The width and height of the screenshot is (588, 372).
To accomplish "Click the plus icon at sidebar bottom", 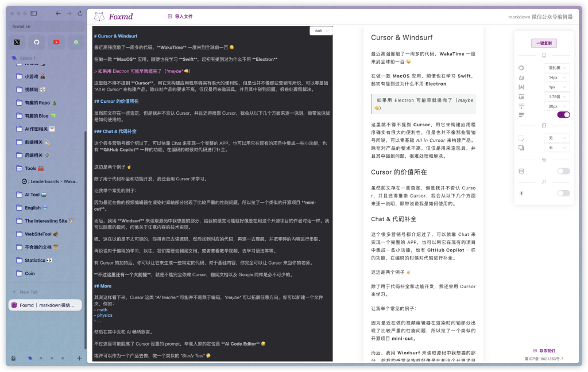I will coord(79,358).
